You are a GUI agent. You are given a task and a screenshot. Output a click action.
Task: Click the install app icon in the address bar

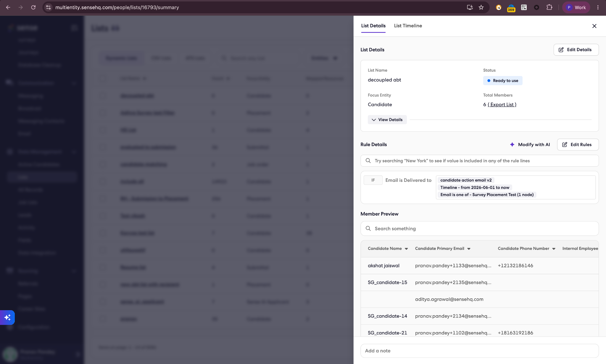coord(470,7)
